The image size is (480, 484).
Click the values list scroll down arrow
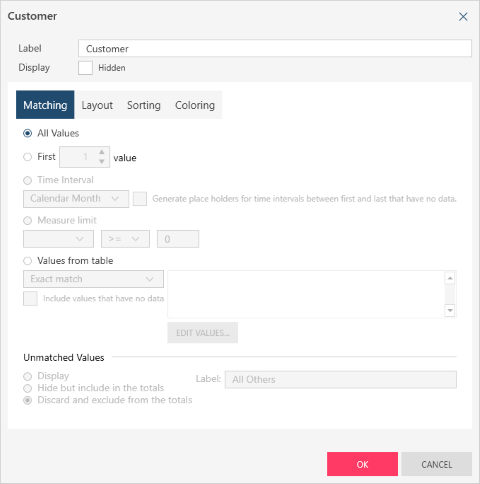point(450,310)
